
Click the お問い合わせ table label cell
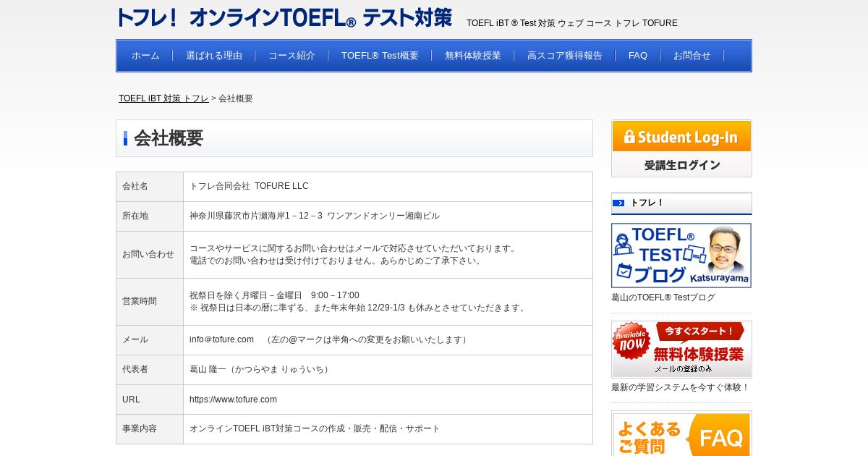point(150,255)
